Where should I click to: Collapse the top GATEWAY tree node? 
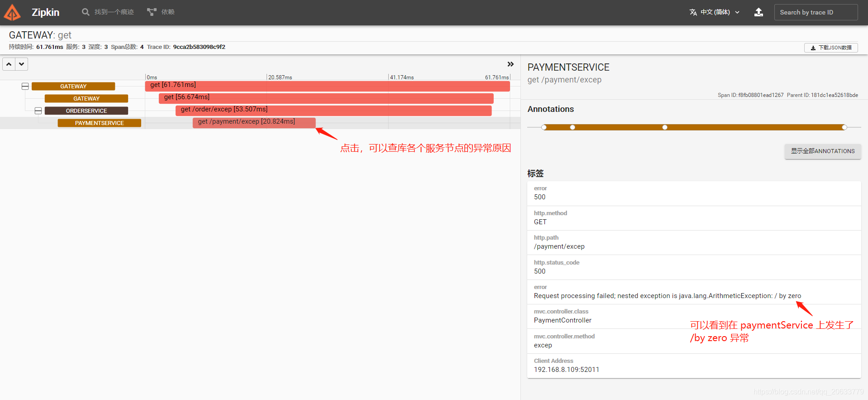(25, 86)
